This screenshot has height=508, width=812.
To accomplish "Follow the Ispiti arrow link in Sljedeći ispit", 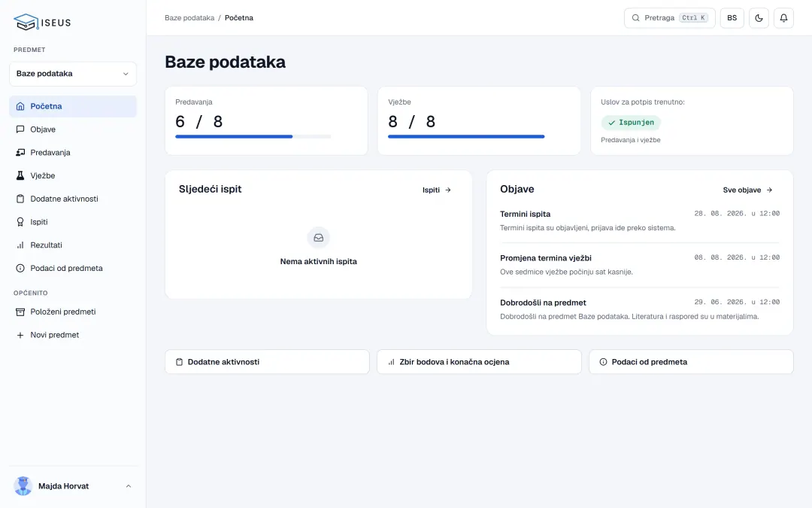I will point(437,190).
